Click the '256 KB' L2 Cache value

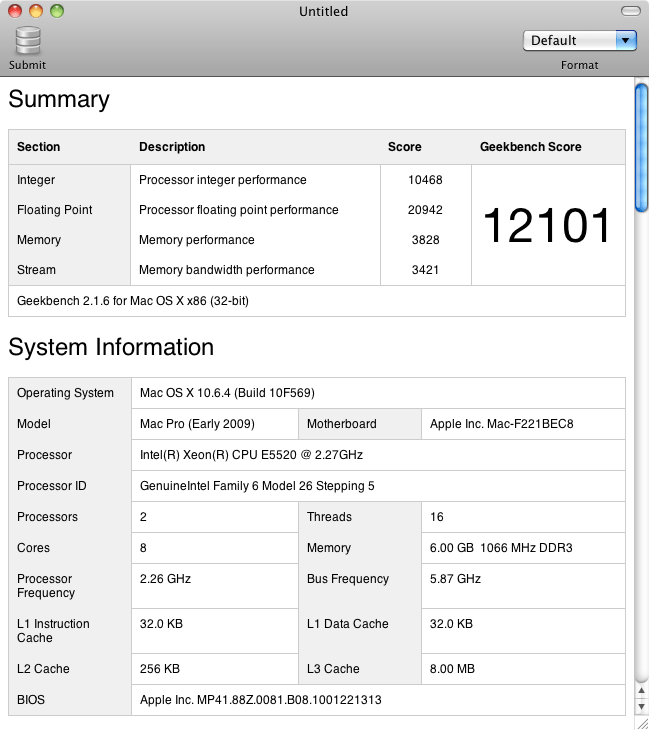160,669
